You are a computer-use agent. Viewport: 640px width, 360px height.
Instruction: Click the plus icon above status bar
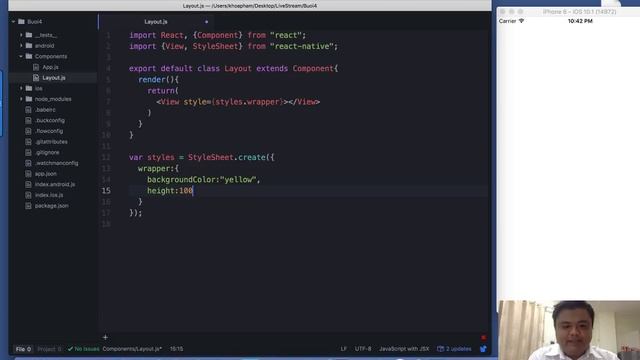pyautogui.click(x=105, y=337)
